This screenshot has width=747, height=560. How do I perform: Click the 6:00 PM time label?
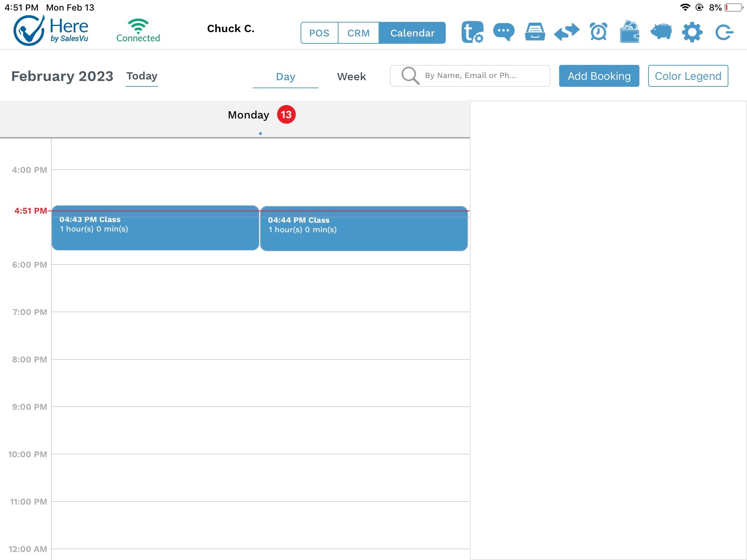(x=30, y=265)
